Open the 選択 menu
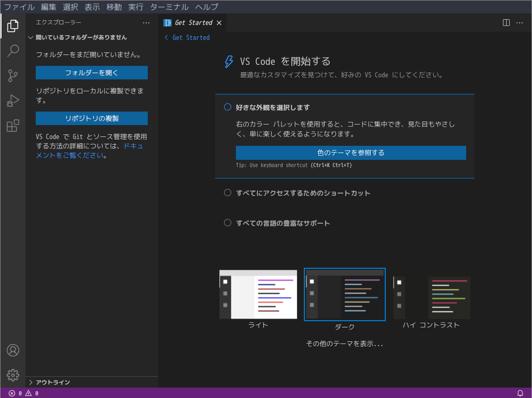532x398 pixels. (x=70, y=7)
